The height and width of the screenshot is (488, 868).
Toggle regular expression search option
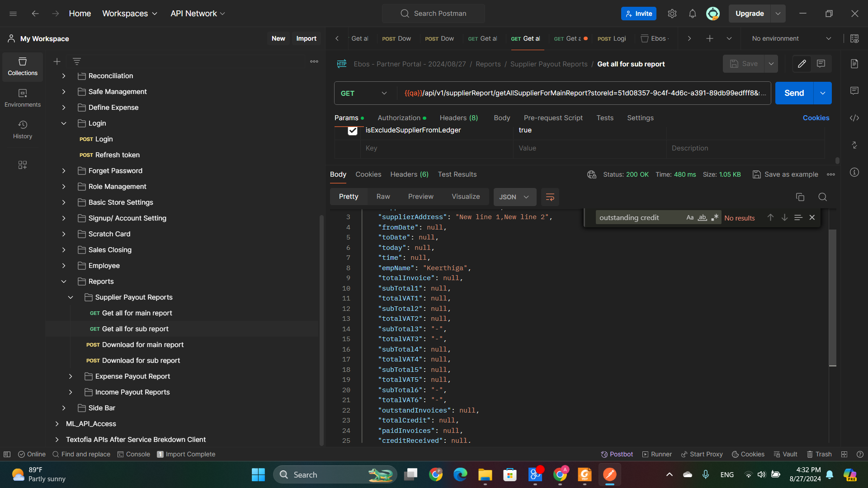715,218
